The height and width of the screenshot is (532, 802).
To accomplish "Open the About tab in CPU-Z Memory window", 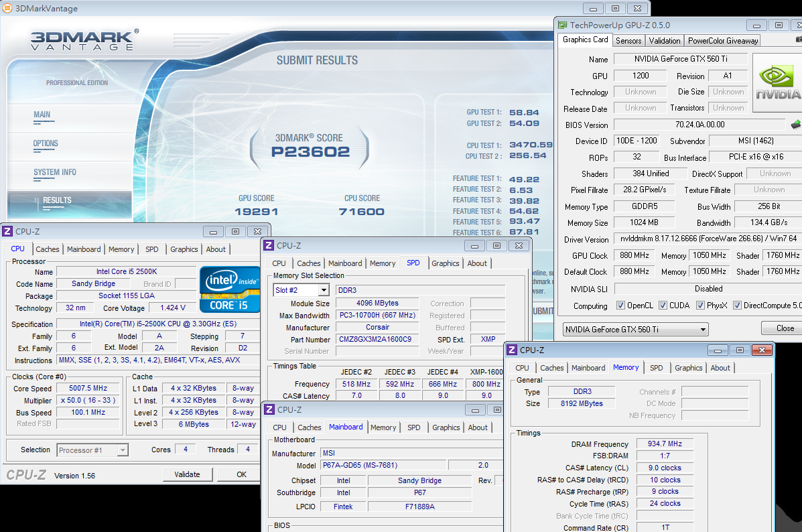I will pos(720,368).
